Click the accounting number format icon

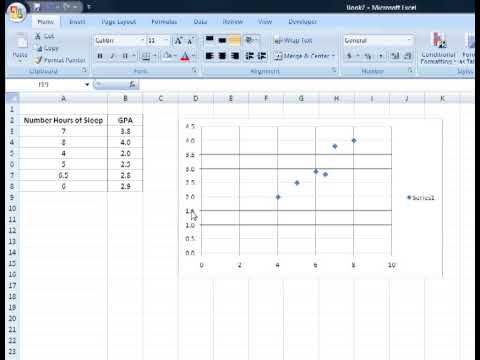click(x=349, y=56)
